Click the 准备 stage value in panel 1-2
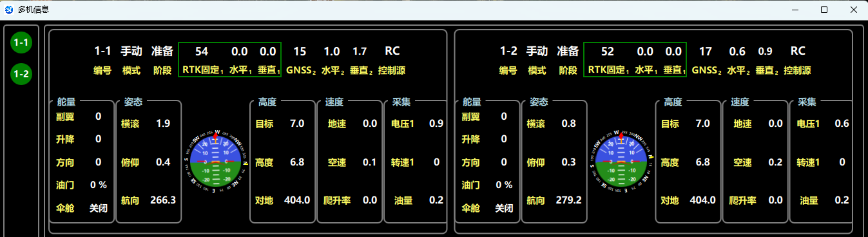 pyautogui.click(x=568, y=51)
